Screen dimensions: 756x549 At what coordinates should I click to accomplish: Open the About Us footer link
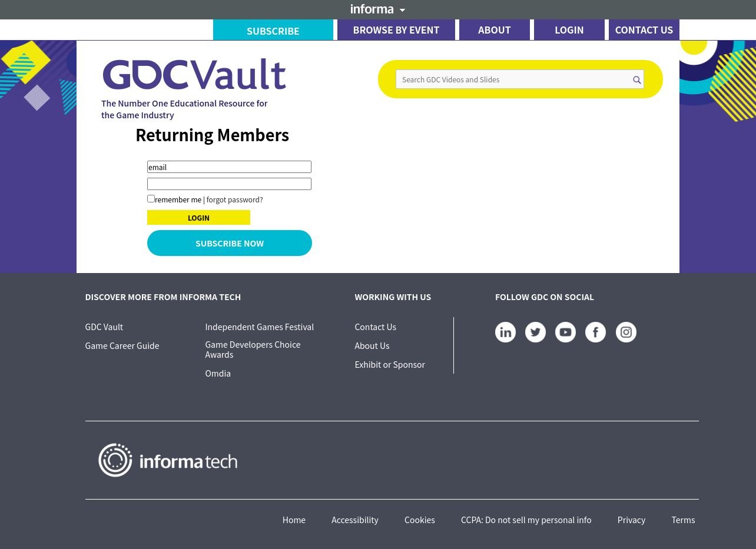(x=372, y=345)
